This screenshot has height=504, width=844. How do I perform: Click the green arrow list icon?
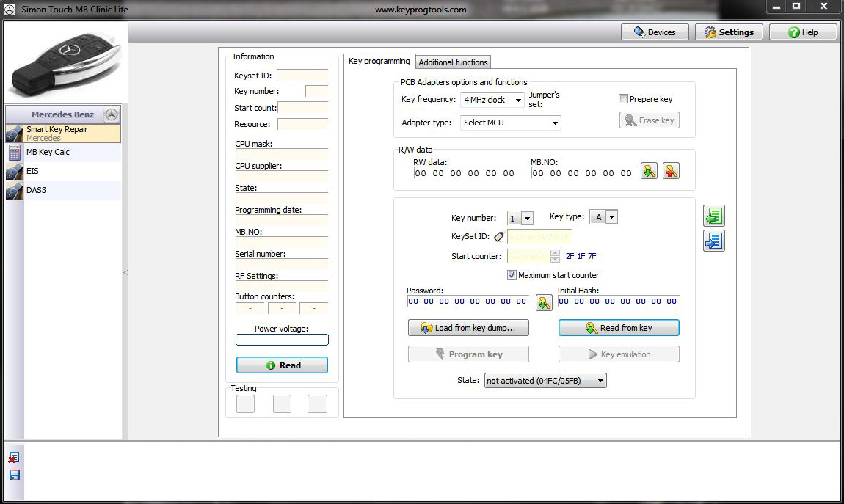tap(714, 216)
